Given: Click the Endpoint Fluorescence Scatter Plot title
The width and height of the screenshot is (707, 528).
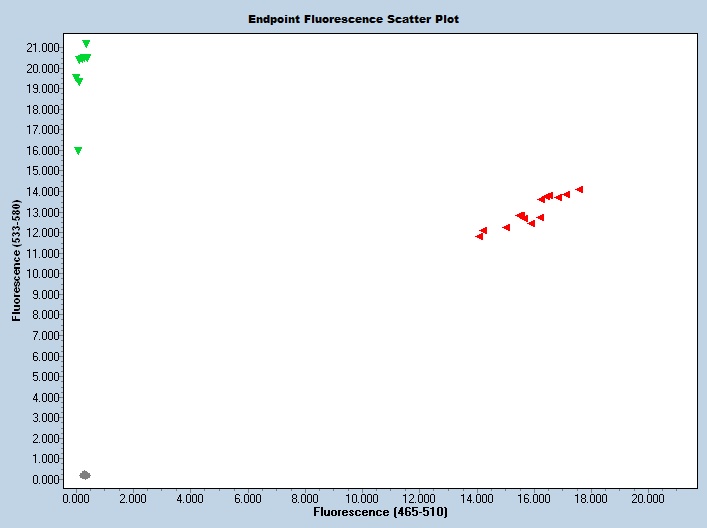Looking at the screenshot, I should [x=354, y=19].
